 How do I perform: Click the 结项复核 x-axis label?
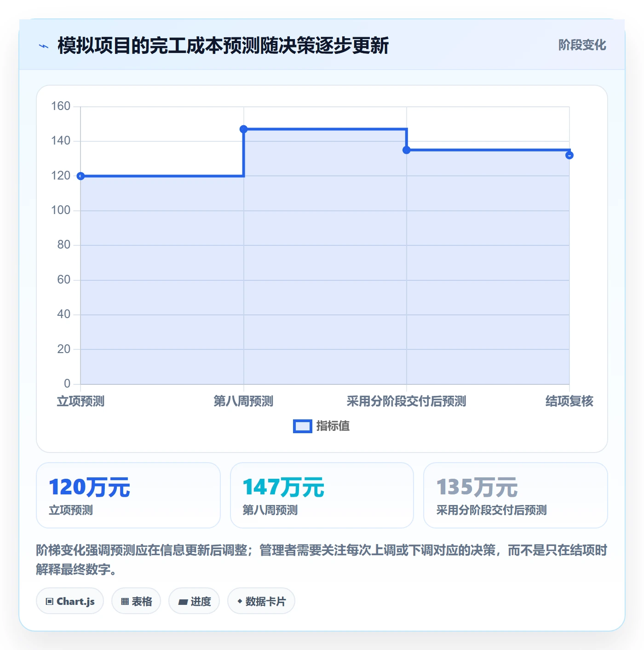(x=569, y=401)
